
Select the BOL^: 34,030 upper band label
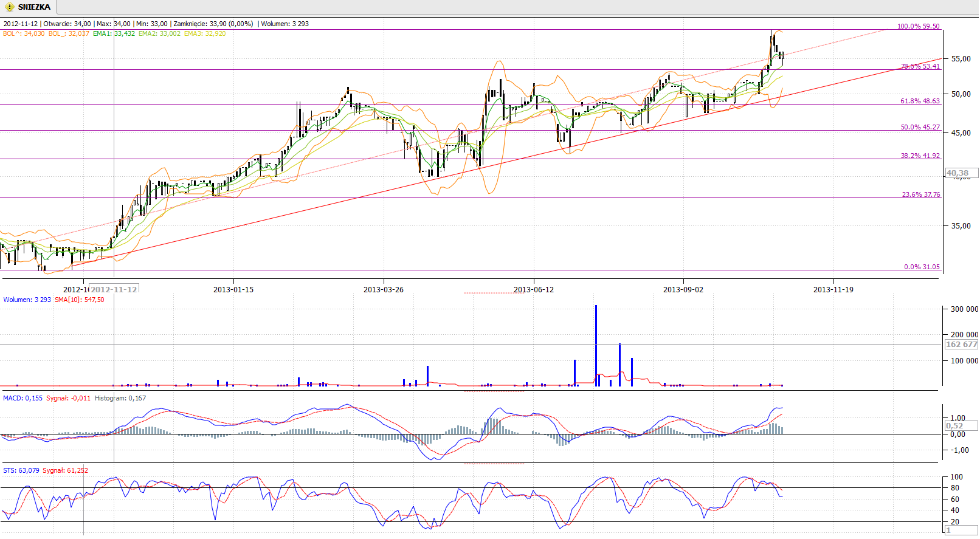point(24,33)
